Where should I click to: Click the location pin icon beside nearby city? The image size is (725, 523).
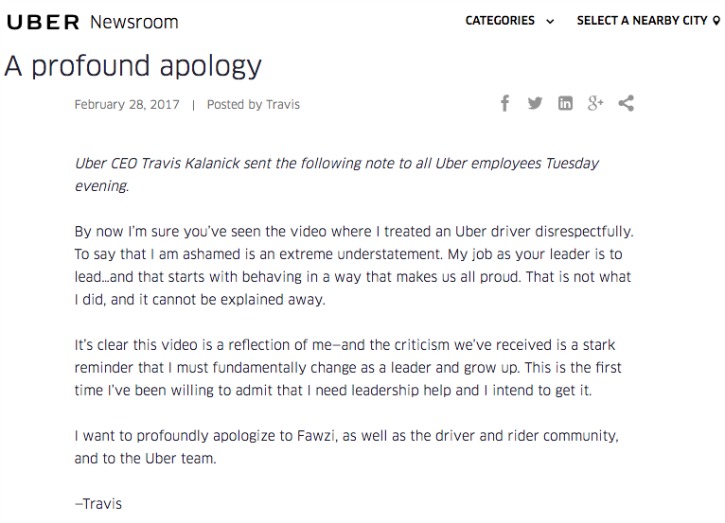coord(716,20)
